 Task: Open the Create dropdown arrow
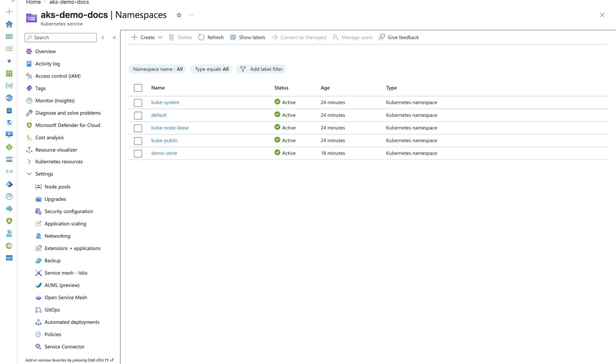tap(160, 37)
